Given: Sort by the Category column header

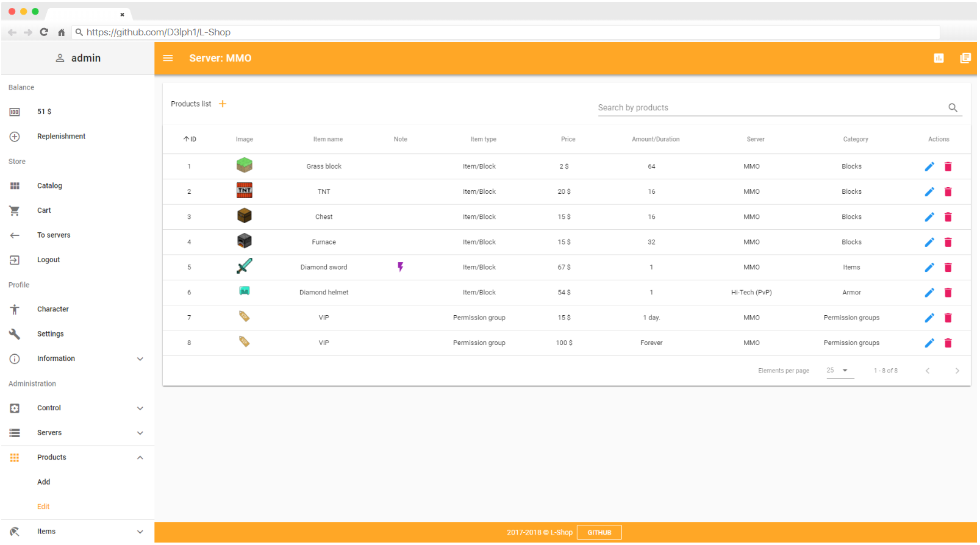Looking at the screenshot, I should [x=855, y=140].
